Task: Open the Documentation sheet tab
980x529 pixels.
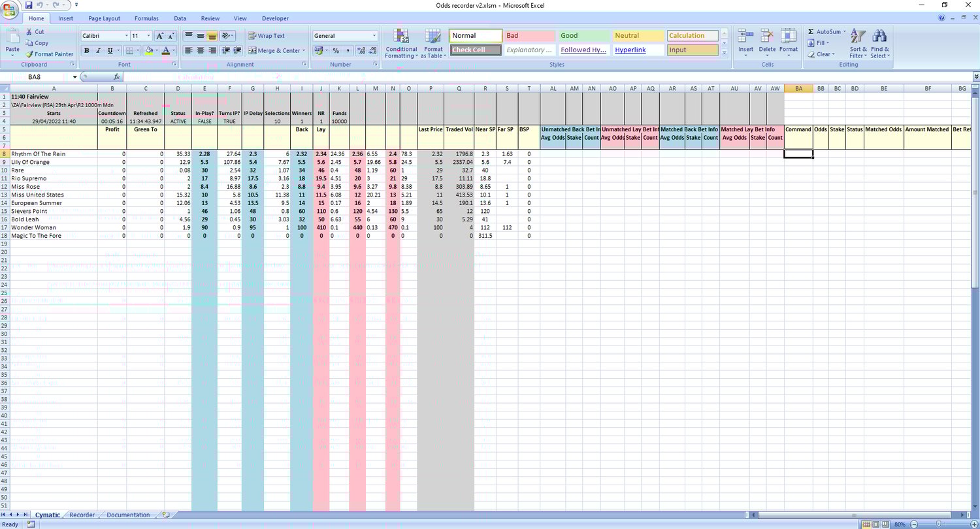Action: tap(128, 515)
